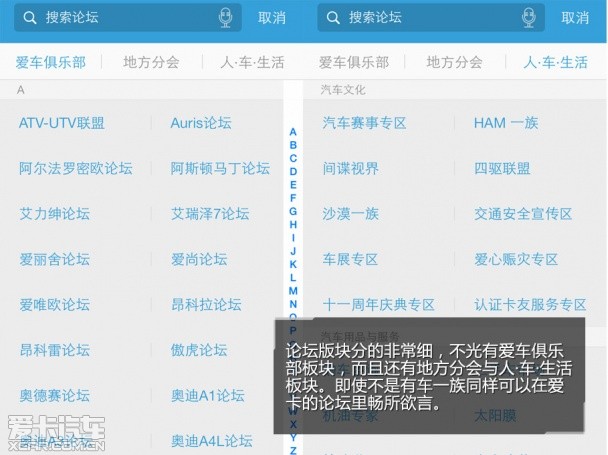Screen dimensions: 608x455
Task: Select the A section header in left list
Action: pos(21,90)
